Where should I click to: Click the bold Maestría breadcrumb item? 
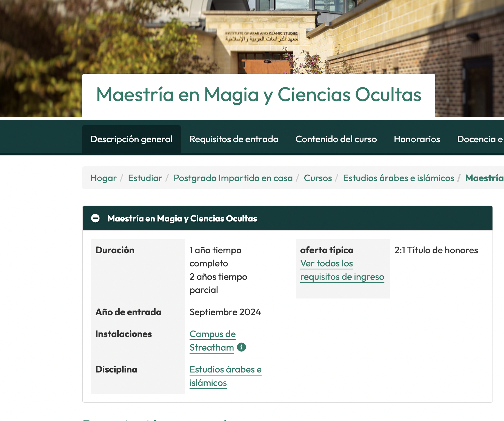coord(484,178)
